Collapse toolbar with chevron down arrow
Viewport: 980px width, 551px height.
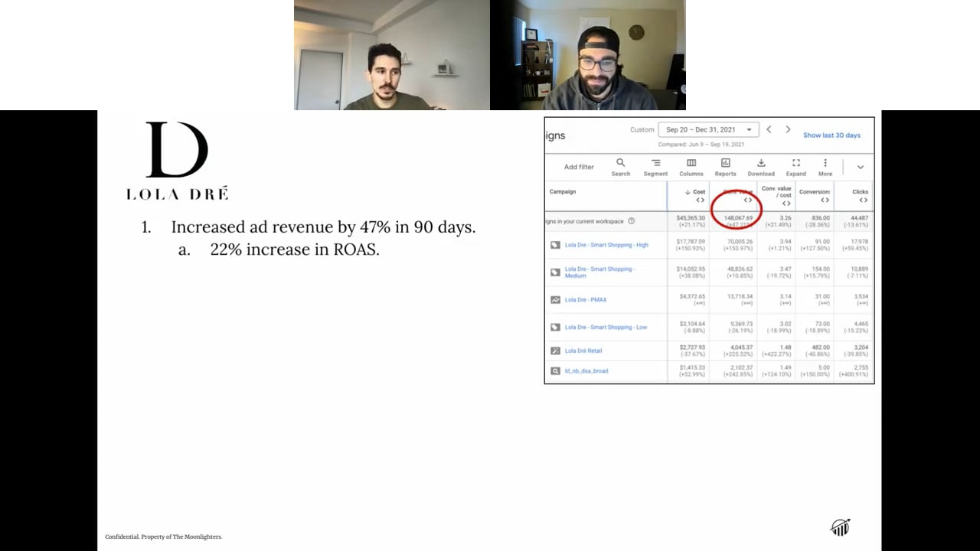[860, 167]
